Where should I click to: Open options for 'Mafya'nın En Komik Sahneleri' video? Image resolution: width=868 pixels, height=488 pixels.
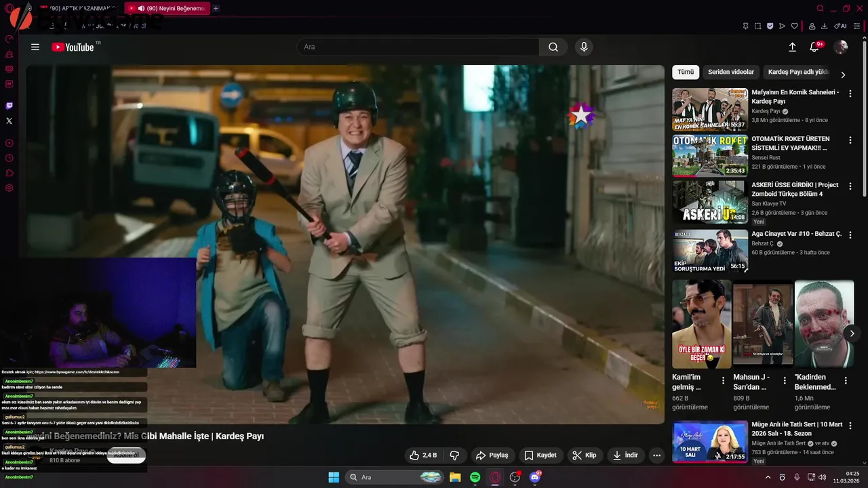[850, 93]
